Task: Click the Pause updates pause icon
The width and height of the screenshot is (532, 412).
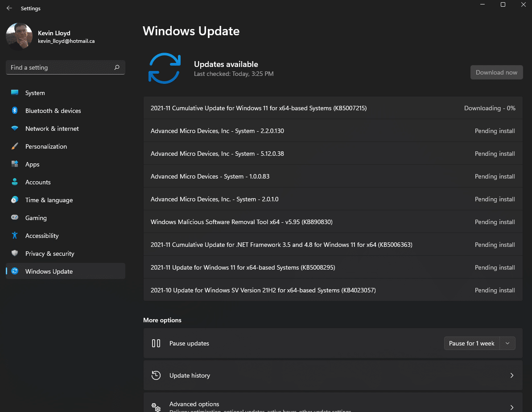Action: [156, 343]
